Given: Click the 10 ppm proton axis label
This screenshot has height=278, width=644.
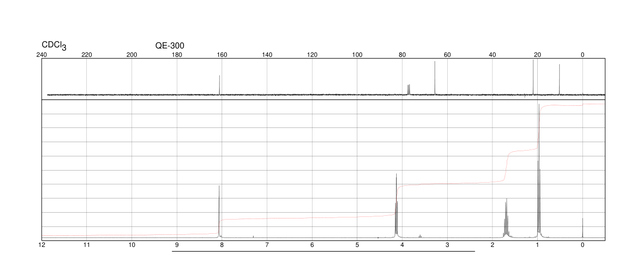Looking at the screenshot, I should 132,245.
